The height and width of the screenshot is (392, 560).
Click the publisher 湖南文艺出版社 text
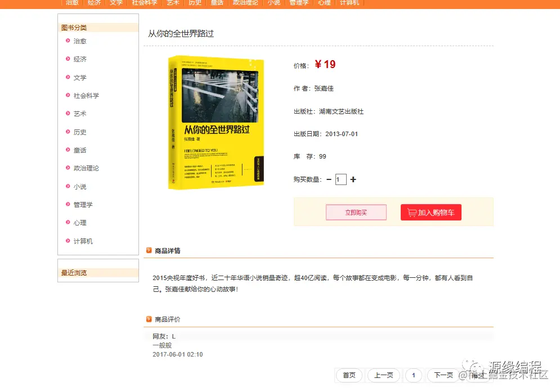[x=341, y=112]
